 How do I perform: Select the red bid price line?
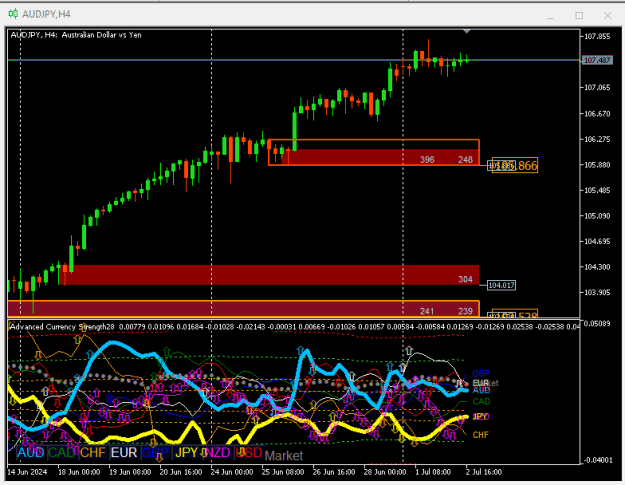pyautogui.click(x=293, y=60)
